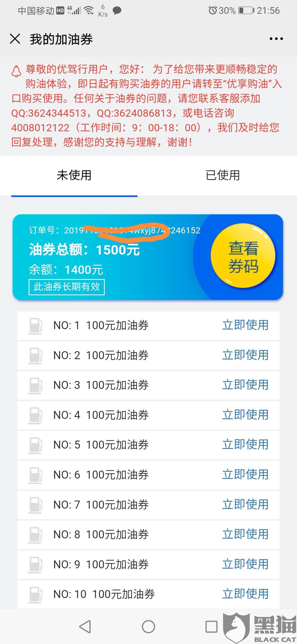The image size is (297, 644).
Task: Open the three-dot more options menu
Action: click(276, 39)
